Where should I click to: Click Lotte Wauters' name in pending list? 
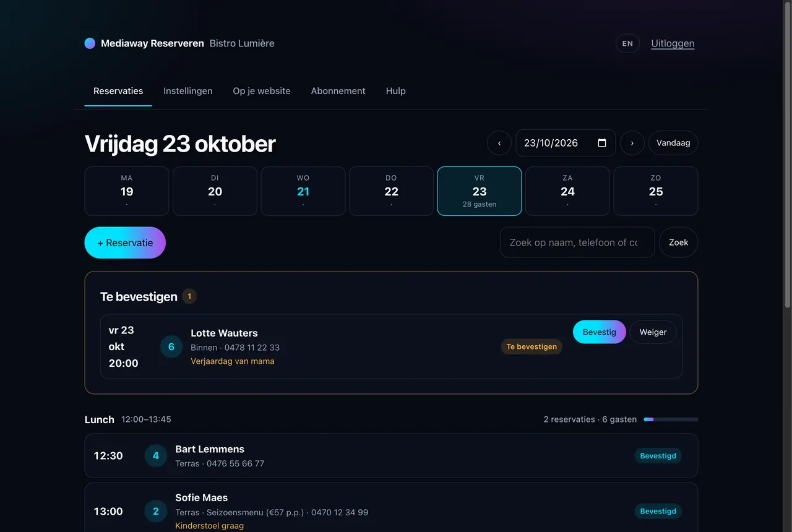[224, 333]
